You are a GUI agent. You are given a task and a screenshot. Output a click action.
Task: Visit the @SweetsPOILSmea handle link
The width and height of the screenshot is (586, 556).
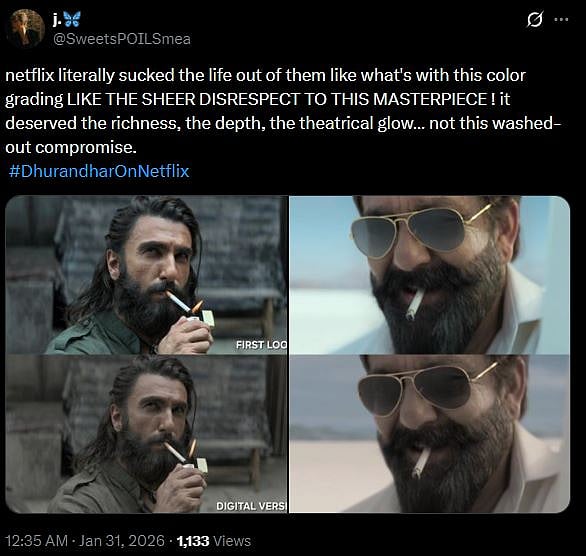[x=122, y=39]
